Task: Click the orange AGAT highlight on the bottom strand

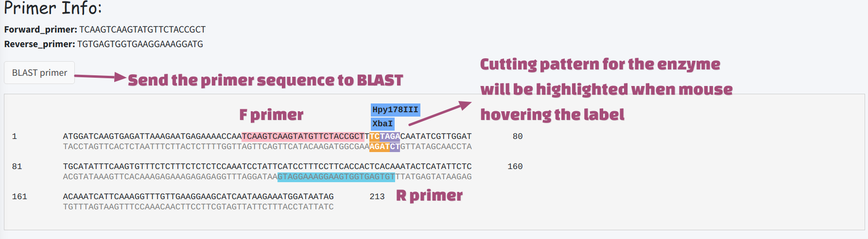Action: pos(380,147)
